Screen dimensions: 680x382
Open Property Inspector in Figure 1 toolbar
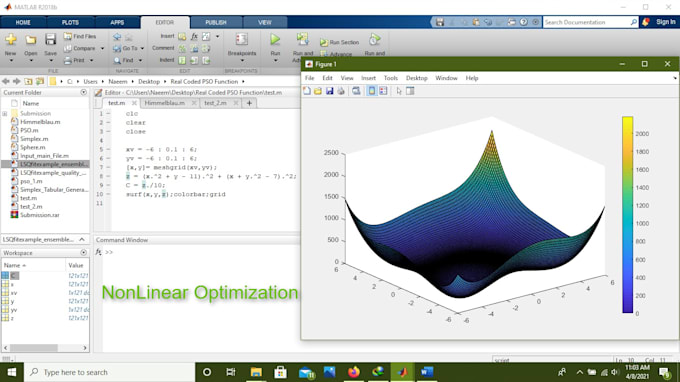point(410,91)
